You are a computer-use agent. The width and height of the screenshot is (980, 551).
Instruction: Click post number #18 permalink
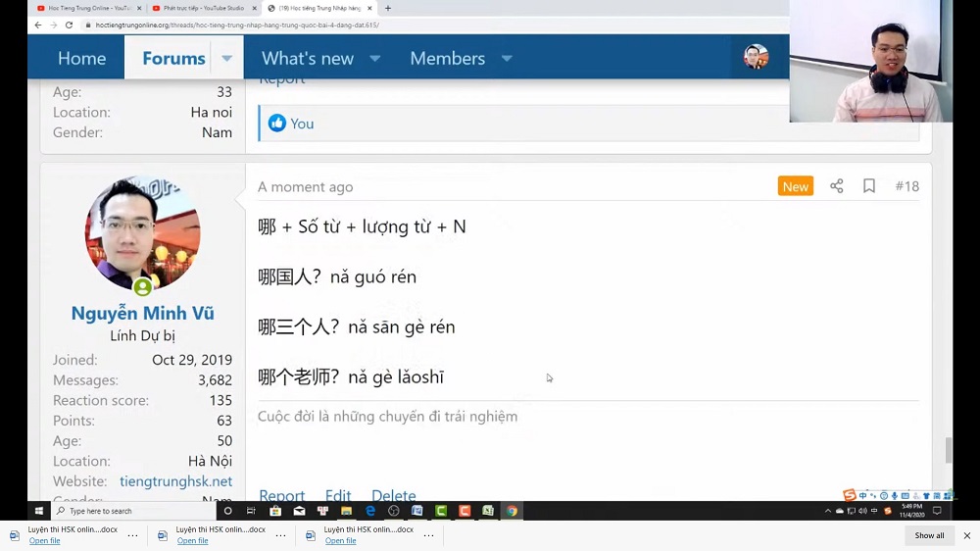[x=906, y=185]
